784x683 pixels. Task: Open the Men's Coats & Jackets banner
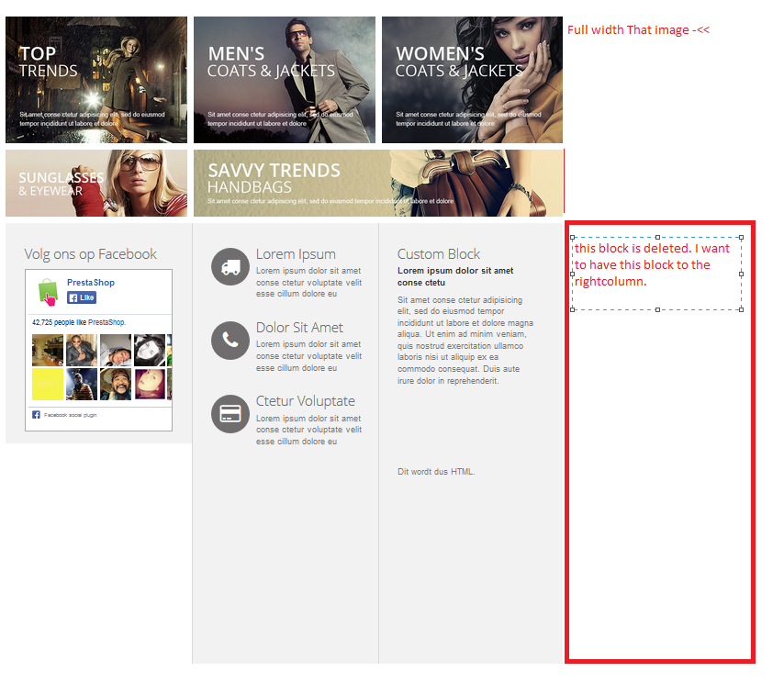click(285, 80)
